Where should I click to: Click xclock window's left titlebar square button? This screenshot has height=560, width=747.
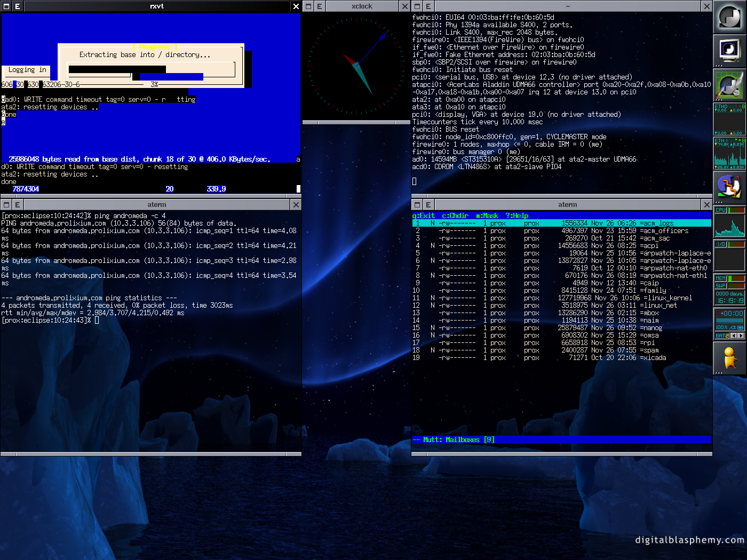click(x=308, y=6)
